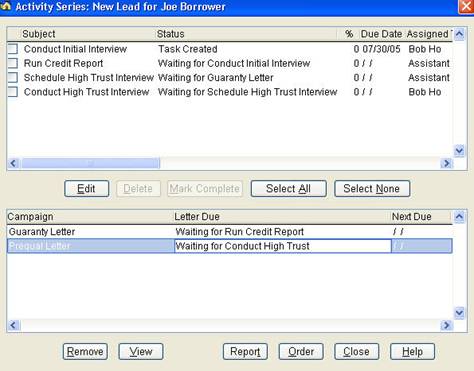This screenshot has height=371, width=474.
Task: Select the Guaranty Letter campaign row
Action: [x=230, y=232]
